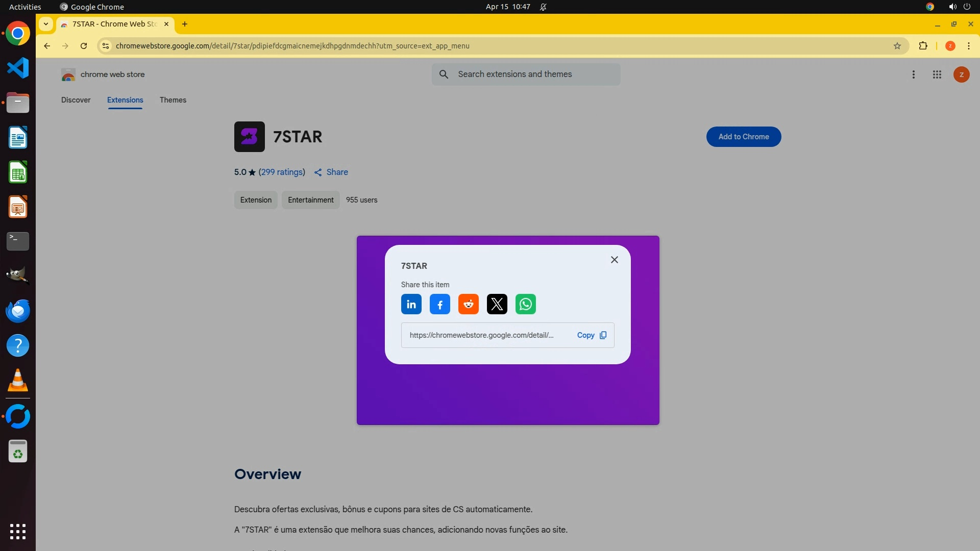The width and height of the screenshot is (980, 551).
Task: Share via X (Twitter) icon
Action: pos(497,305)
